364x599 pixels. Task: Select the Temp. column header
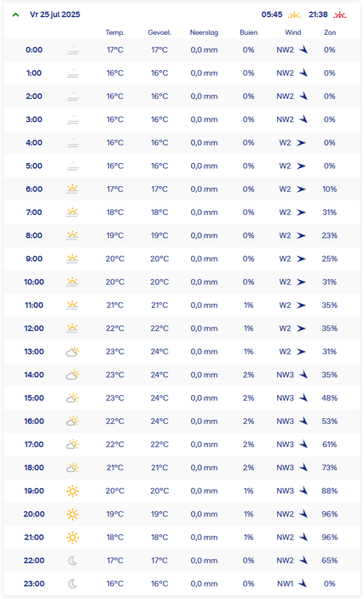pos(115,32)
